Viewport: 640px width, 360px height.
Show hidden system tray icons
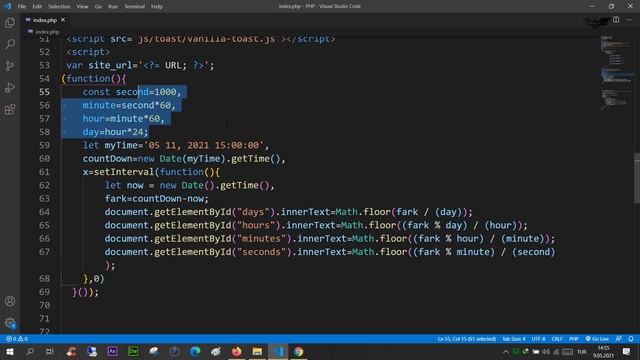coord(506,351)
